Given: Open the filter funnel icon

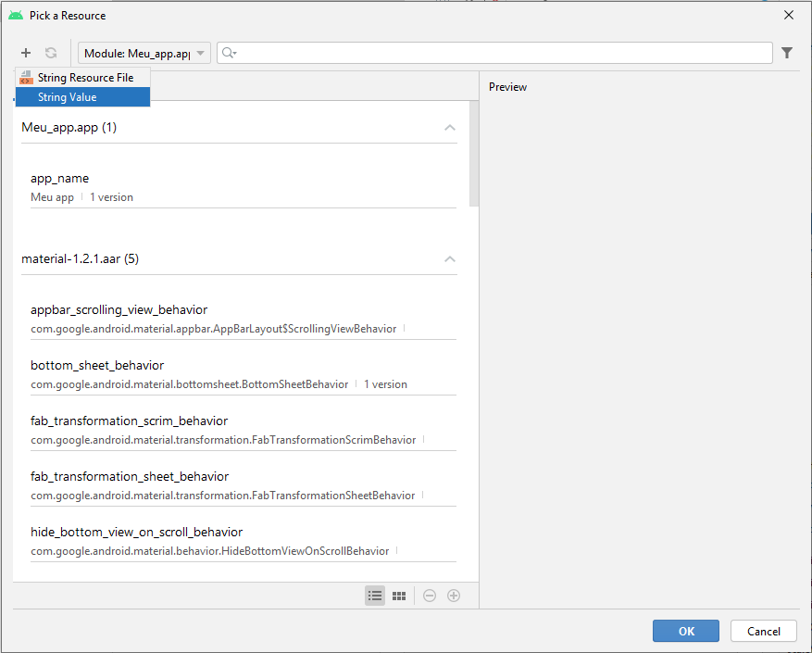Looking at the screenshot, I should (787, 53).
